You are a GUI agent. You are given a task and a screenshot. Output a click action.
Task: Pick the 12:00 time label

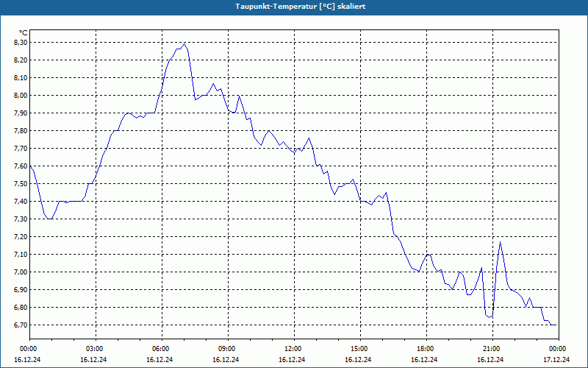click(294, 349)
